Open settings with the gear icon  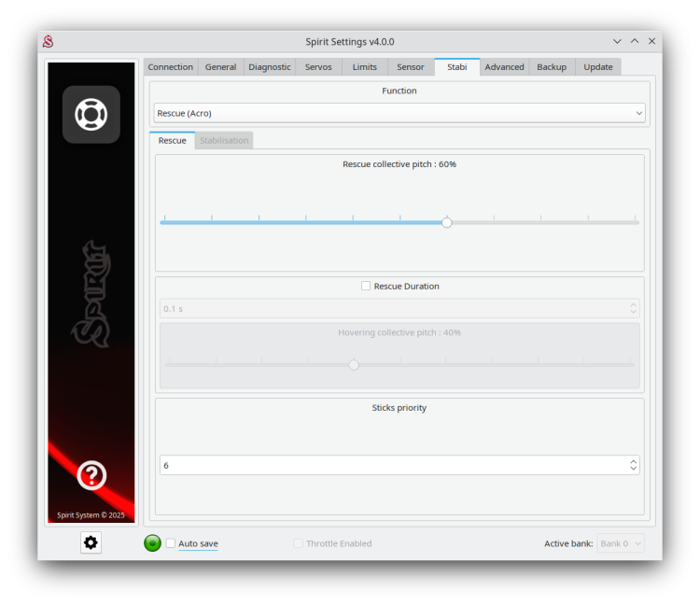point(91,542)
